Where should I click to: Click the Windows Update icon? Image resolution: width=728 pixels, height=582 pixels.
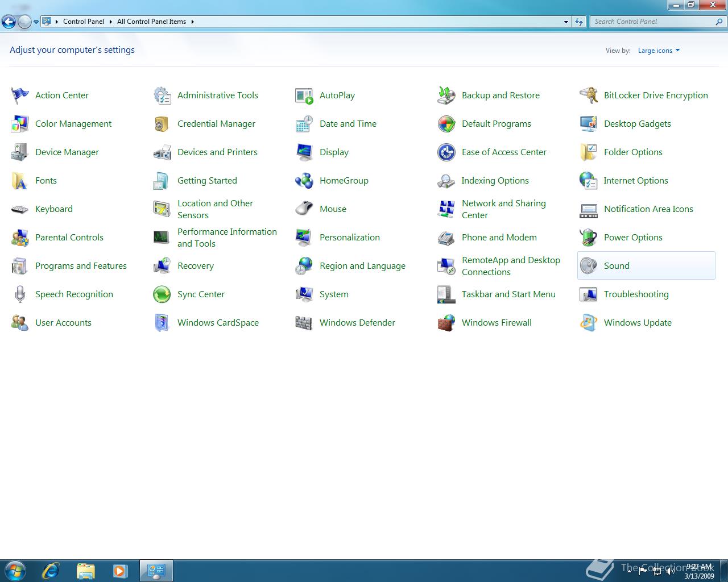[x=589, y=323]
